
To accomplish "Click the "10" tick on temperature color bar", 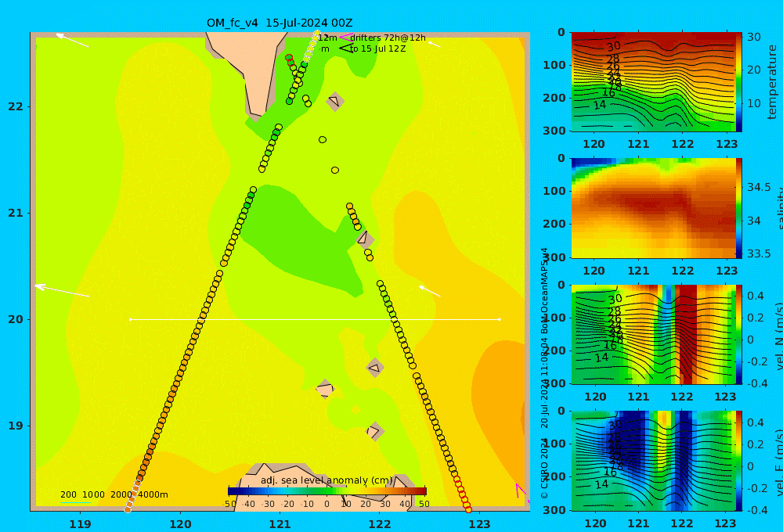I will click(753, 103).
